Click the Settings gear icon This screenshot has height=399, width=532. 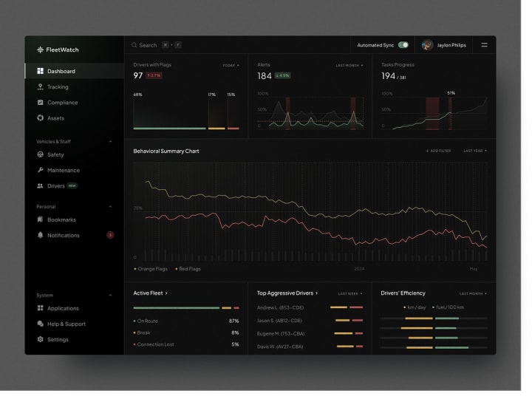click(x=41, y=340)
